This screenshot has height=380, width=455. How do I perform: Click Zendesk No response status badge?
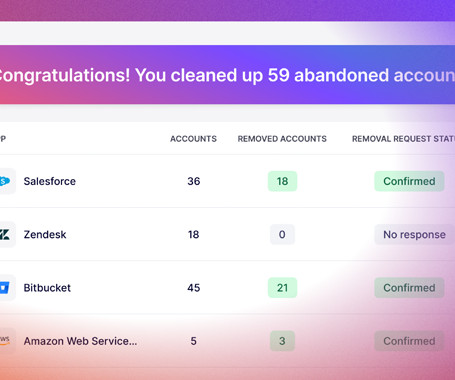(414, 234)
